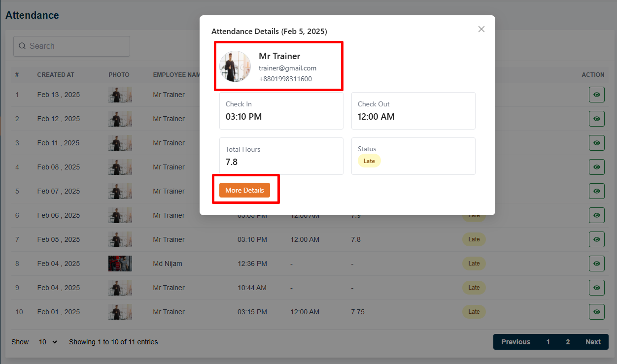
Task: Click the search magnifier icon
Action: (x=22, y=46)
